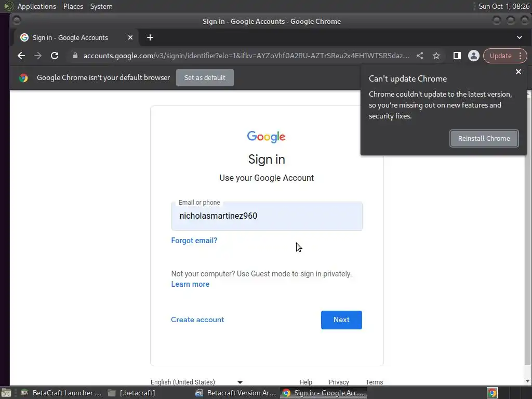532x399 pixels.
Task: Click the Google logo on sign-in card
Action: click(267, 137)
